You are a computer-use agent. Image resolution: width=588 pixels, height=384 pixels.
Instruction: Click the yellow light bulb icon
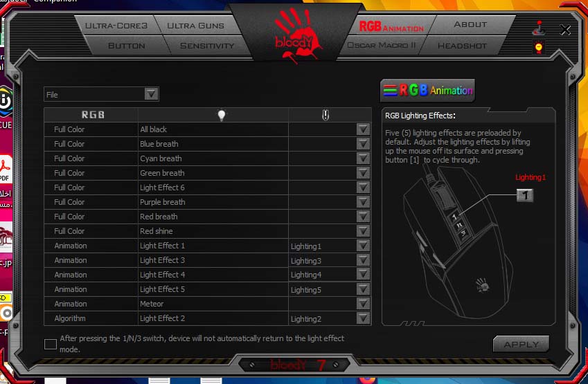[x=538, y=47]
